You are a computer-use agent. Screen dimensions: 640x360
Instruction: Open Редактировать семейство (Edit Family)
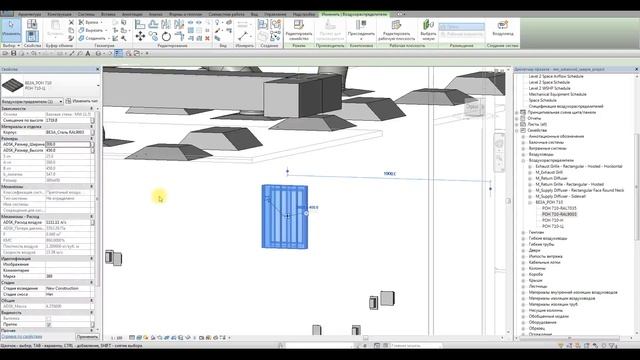(x=299, y=30)
